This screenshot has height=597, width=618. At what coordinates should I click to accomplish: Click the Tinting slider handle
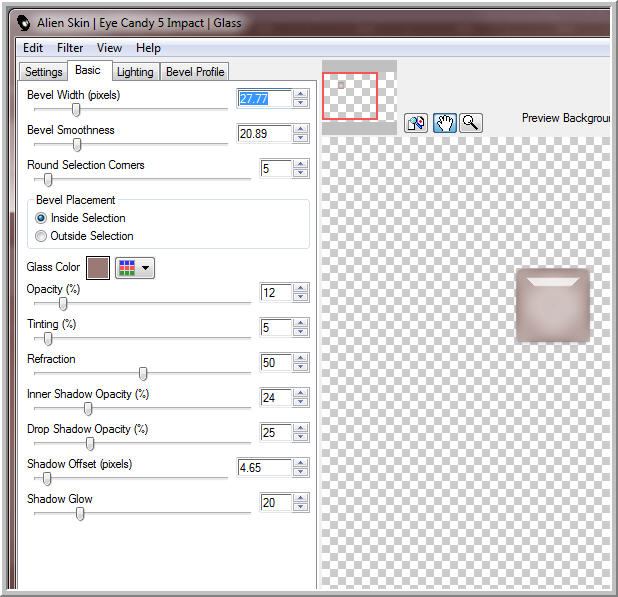coord(48,339)
